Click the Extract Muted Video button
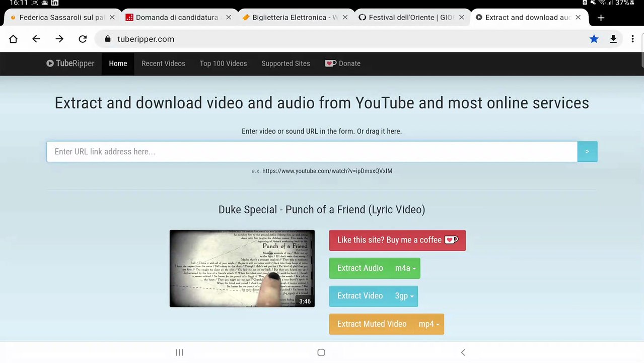The image size is (644, 363). click(x=372, y=324)
